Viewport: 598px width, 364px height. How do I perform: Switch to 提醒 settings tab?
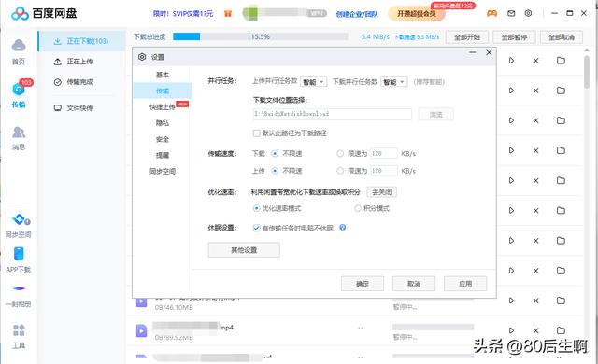(162, 155)
